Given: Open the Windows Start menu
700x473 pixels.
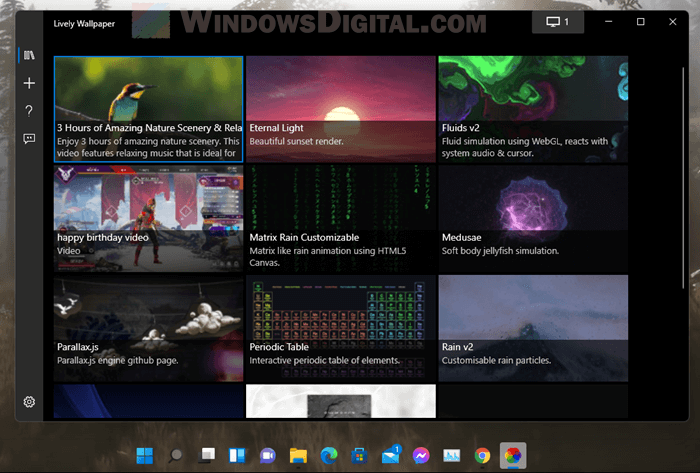Looking at the screenshot, I should tap(145, 456).
